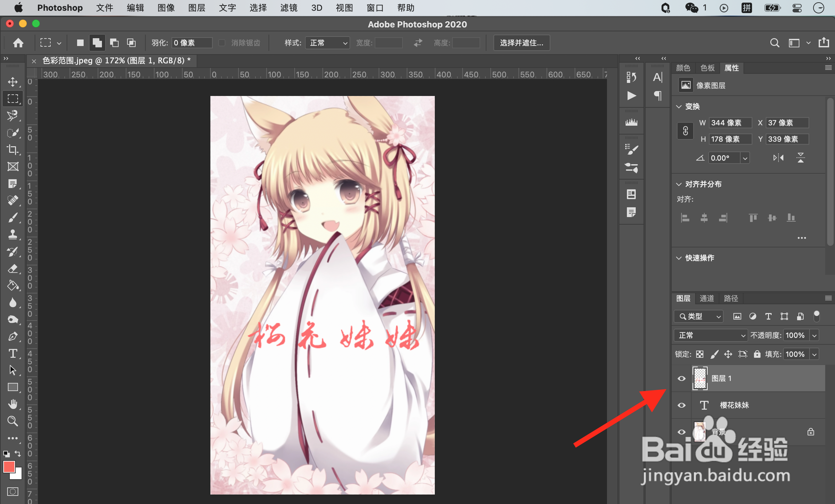Open the marquee tool preset dropdown

coord(59,43)
